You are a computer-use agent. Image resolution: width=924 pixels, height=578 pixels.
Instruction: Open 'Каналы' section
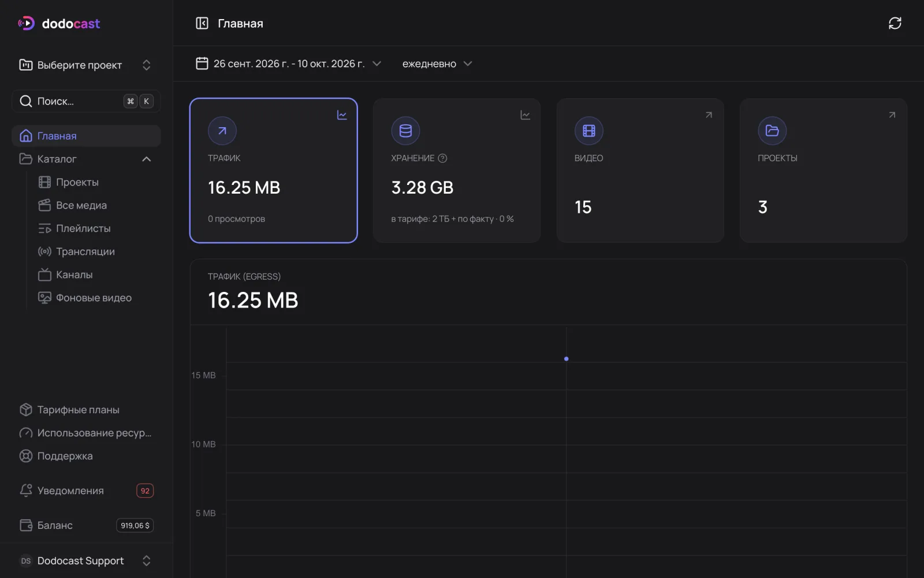coord(65,275)
